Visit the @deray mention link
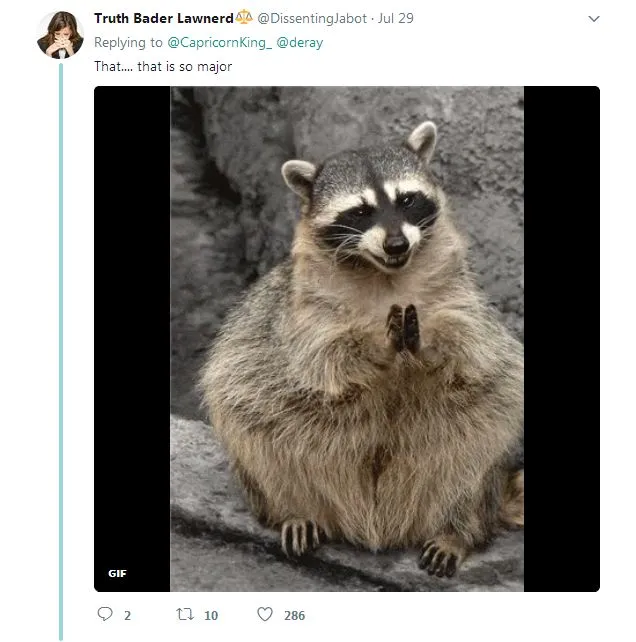 click(x=300, y=43)
